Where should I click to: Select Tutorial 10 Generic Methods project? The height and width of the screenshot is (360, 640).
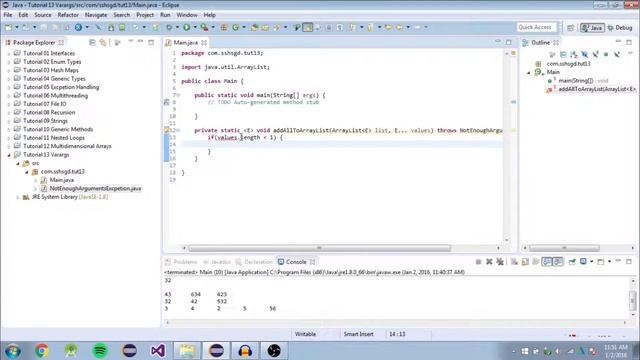[x=58, y=129]
